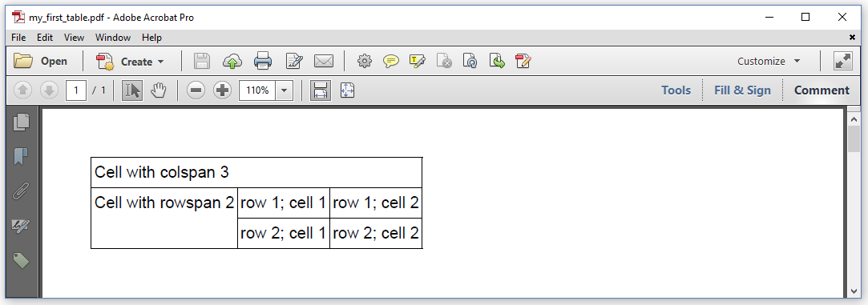Click the vertical scrollbar thumb
This screenshot has height=305, width=868.
pyautogui.click(x=854, y=138)
